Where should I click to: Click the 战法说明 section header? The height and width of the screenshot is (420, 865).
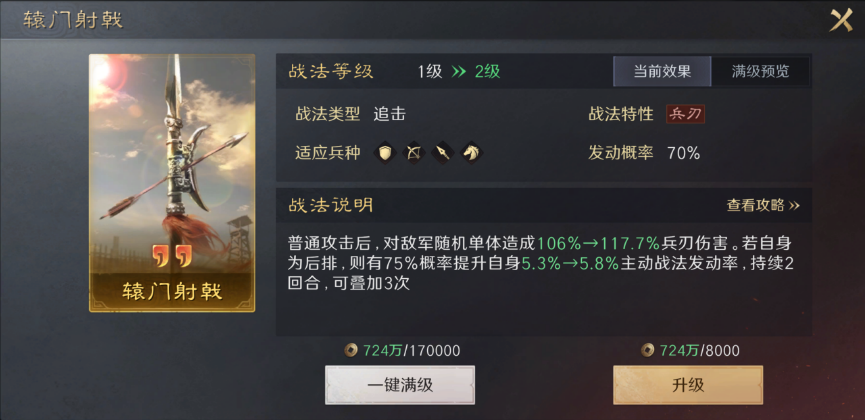330,205
